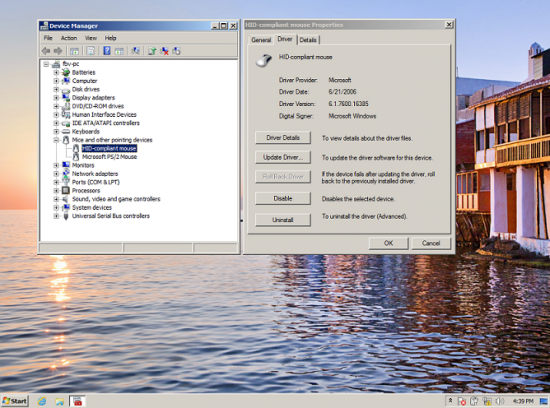Click the Forward arrow in Device Manager toolbar
550x408 pixels.
[58, 51]
